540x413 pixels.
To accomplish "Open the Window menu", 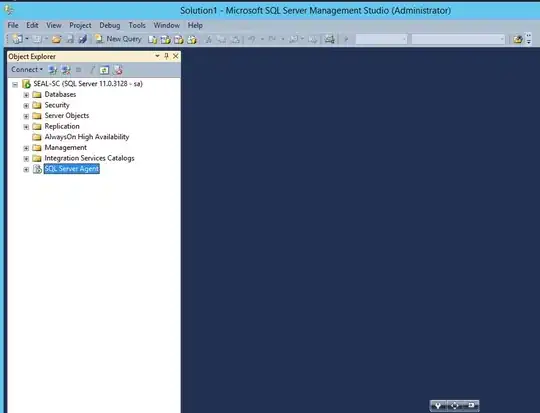I will (x=167, y=25).
